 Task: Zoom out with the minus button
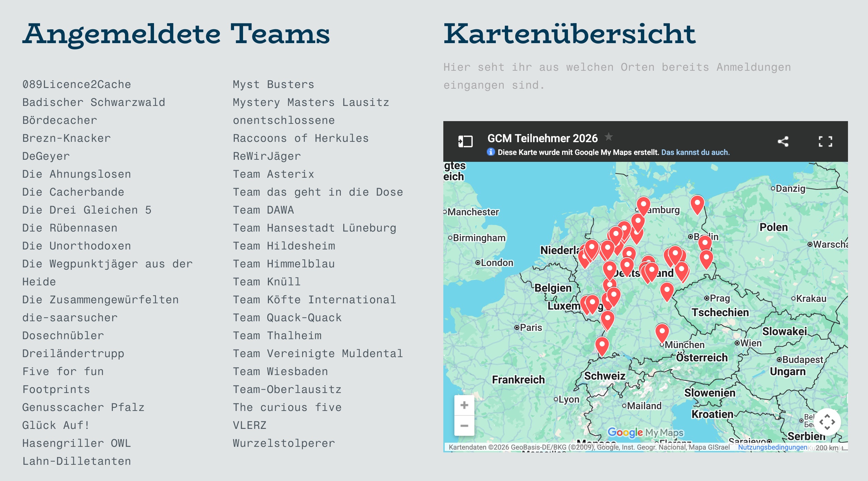click(464, 426)
